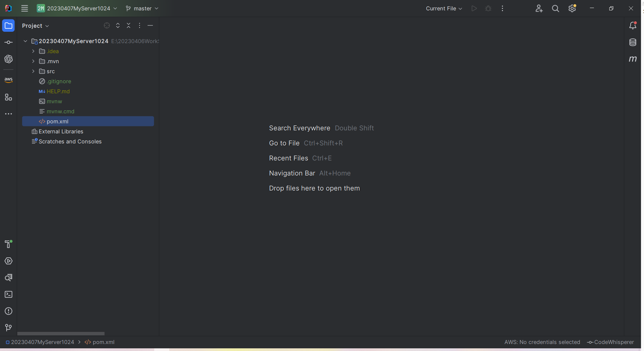Open the Current File run configuration dropdown

pyautogui.click(x=444, y=8)
